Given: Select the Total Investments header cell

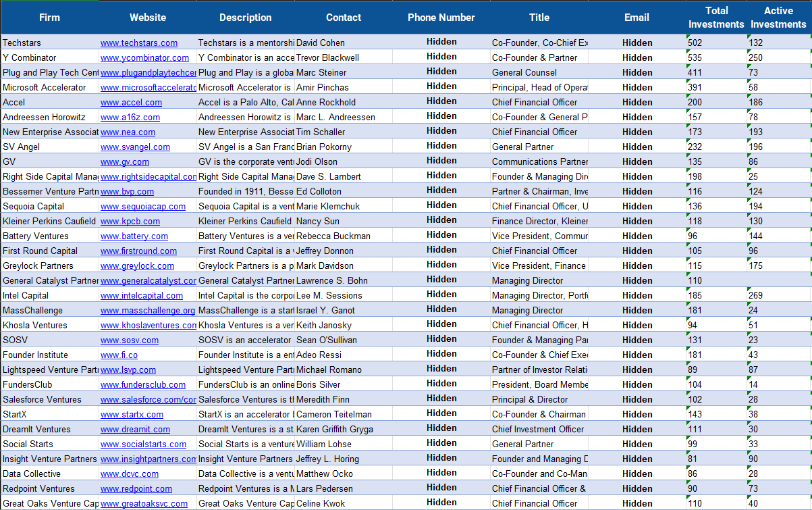Looking at the screenshot, I should (x=716, y=18).
